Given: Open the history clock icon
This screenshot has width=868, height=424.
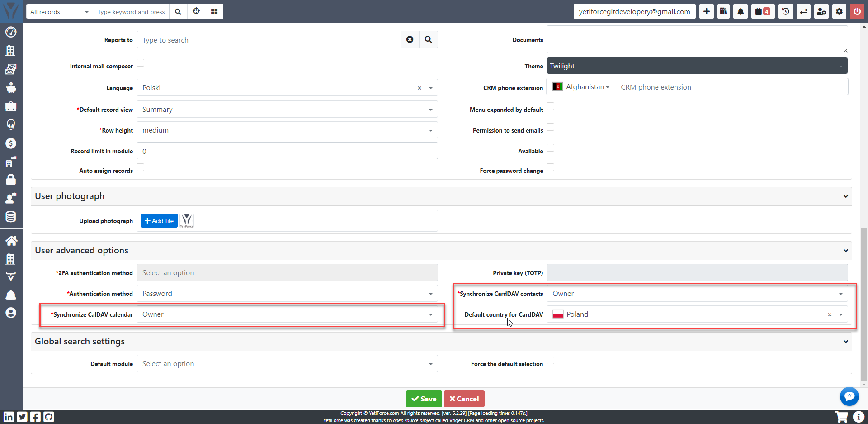Looking at the screenshot, I should tap(786, 11).
